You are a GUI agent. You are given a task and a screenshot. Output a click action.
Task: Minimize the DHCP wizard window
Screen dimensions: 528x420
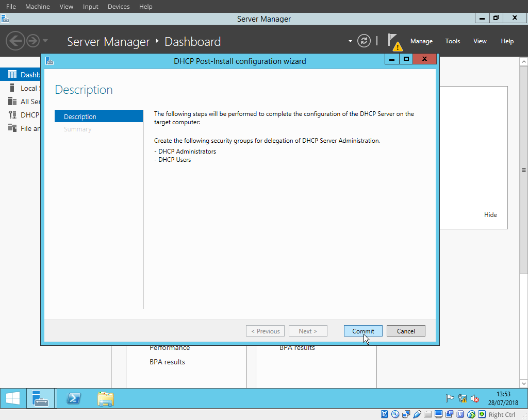392,59
